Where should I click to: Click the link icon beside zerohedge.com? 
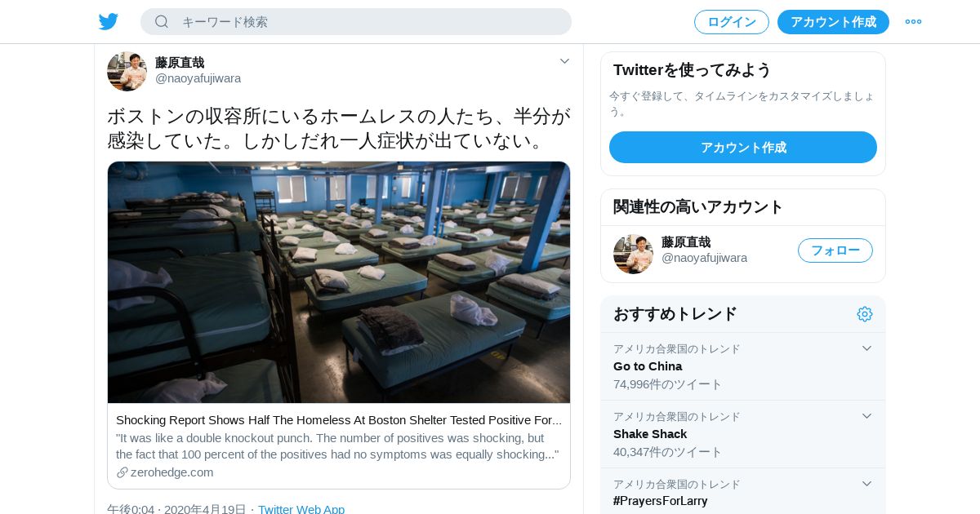pos(122,472)
